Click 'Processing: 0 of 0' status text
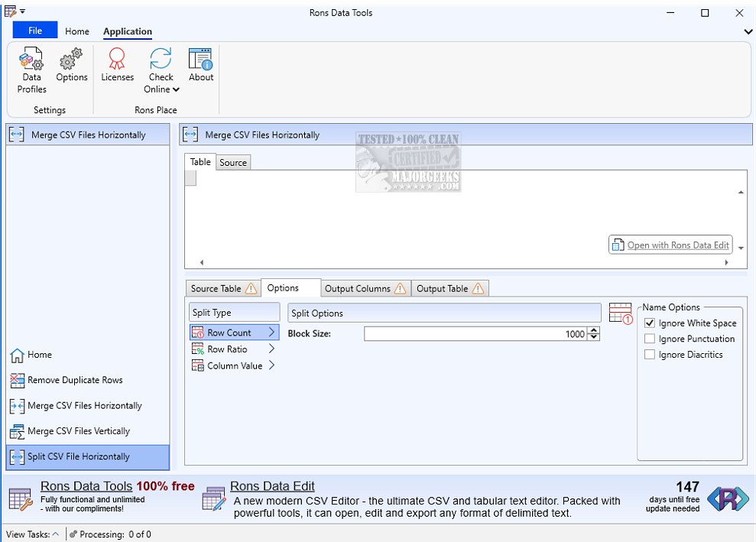The image size is (756, 542). pyautogui.click(x=115, y=534)
